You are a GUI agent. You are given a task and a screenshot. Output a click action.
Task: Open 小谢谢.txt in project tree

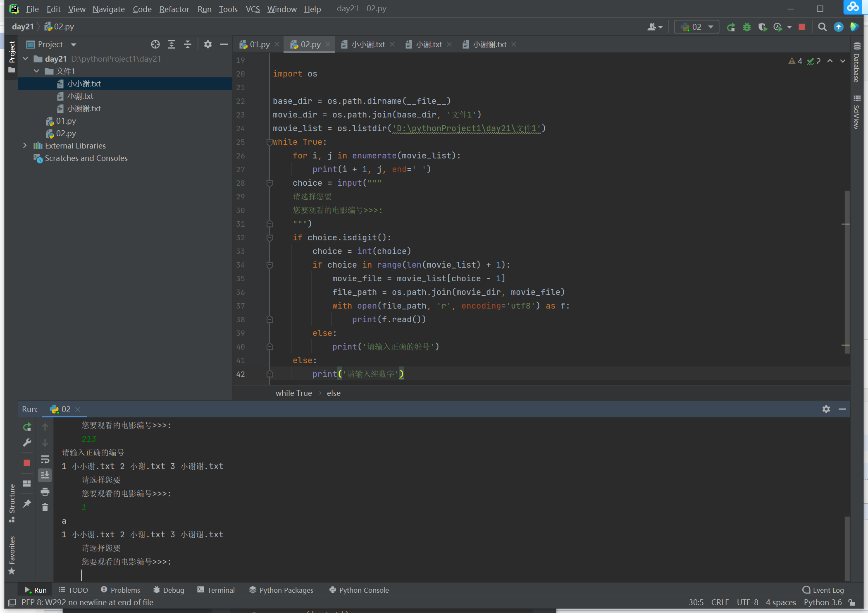(x=84, y=109)
